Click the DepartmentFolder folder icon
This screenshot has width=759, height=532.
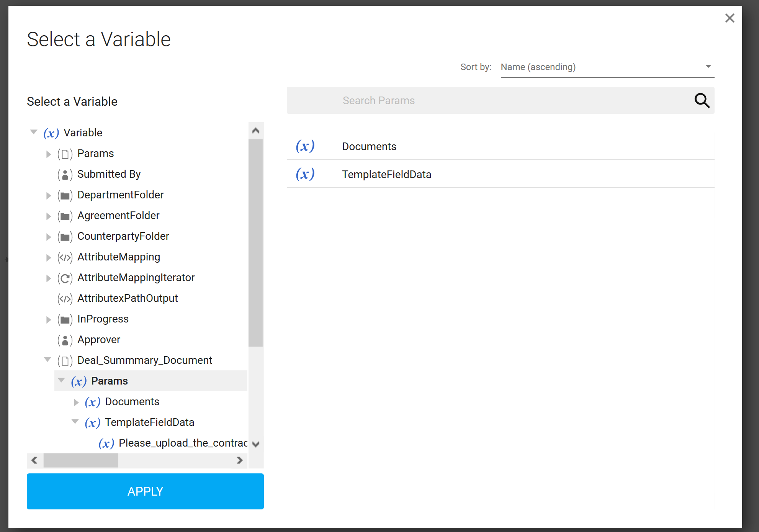[x=65, y=195]
